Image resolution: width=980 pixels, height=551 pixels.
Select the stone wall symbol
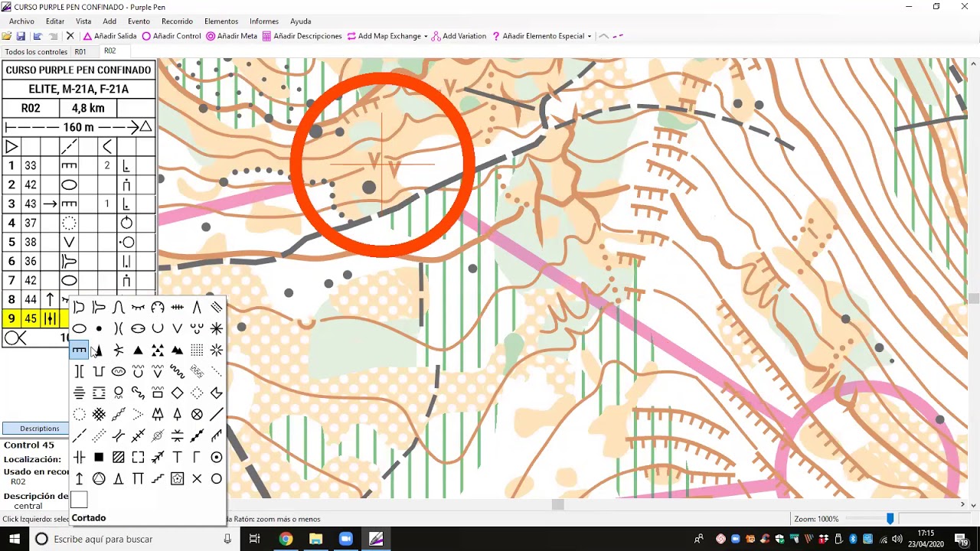tap(197, 435)
